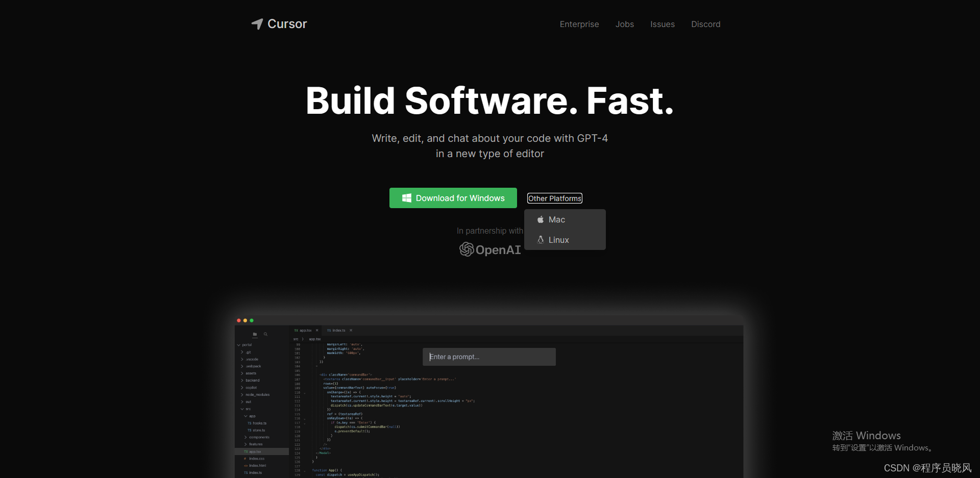Close the app.tsx tab in preview
This screenshot has width=980, height=478.
pyautogui.click(x=317, y=331)
